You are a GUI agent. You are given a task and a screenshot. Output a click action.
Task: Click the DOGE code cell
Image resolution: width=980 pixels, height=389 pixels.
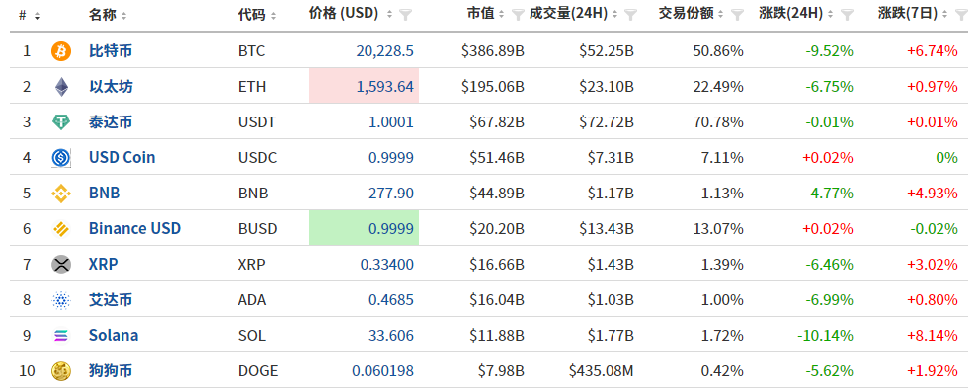click(x=258, y=371)
